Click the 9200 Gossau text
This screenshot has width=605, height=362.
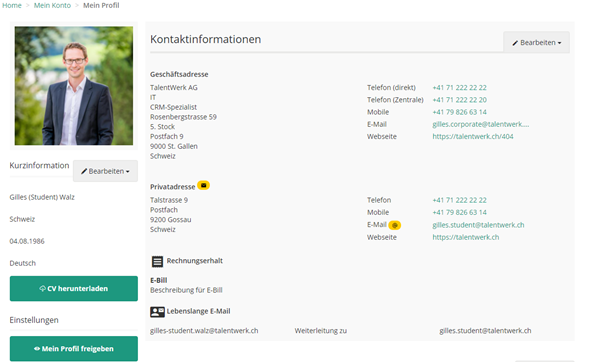click(x=171, y=220)
